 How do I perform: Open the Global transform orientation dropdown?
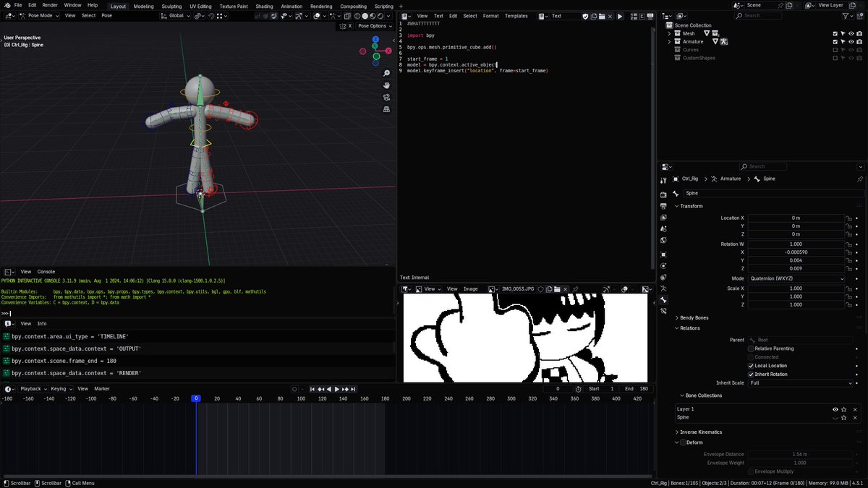(174, 16)
